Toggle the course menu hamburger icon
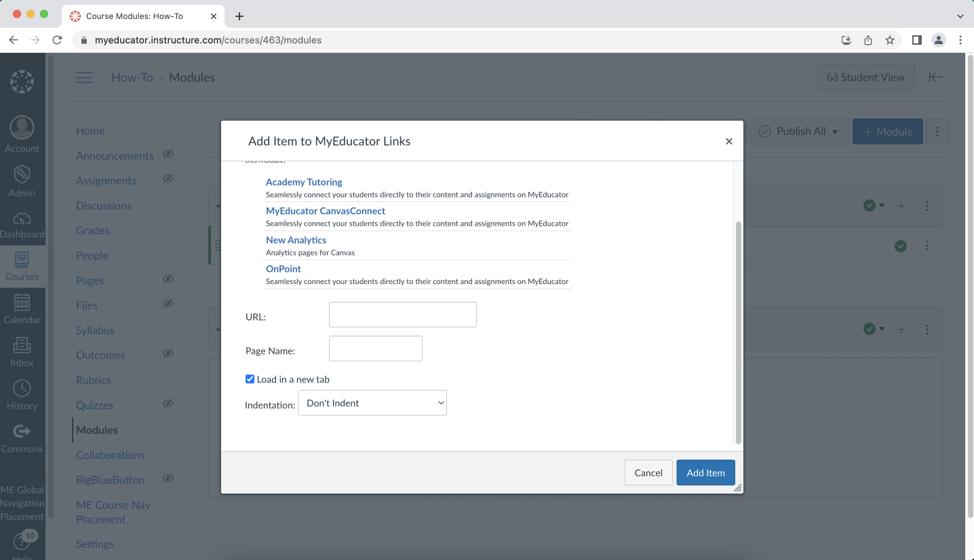This screenshot has width=974, height=560. (x=84, y=77)
